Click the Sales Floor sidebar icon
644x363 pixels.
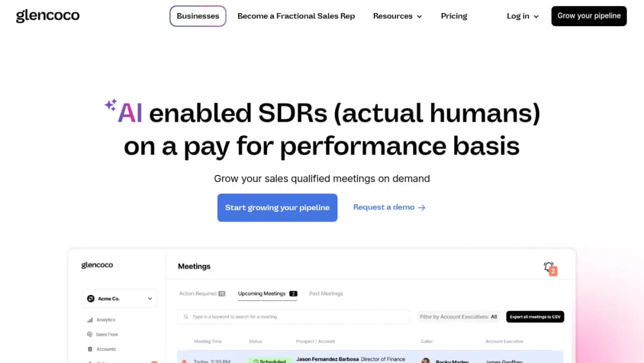(89, 334)
